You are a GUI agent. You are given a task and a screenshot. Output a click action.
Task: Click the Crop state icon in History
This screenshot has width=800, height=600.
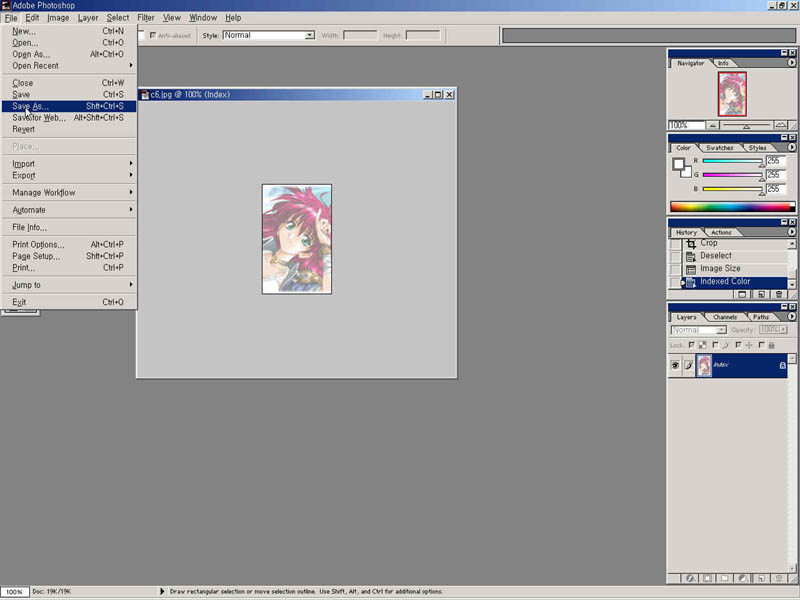click(691, 244)
